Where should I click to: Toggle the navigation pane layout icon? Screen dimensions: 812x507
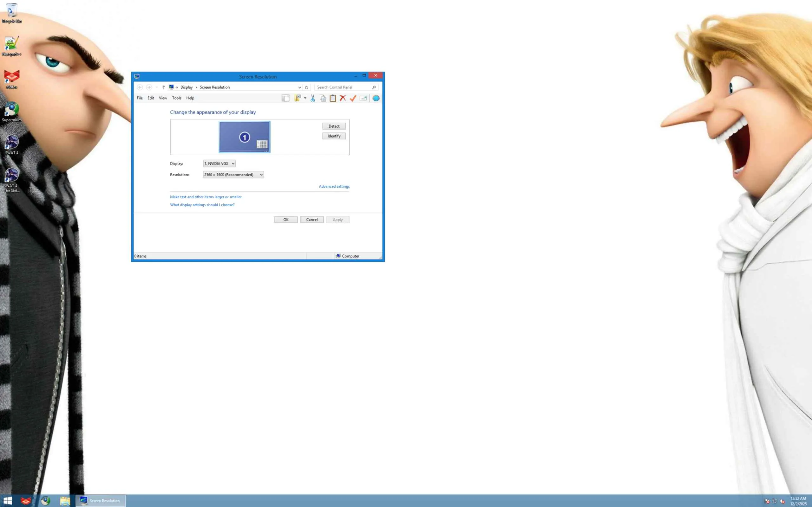coord(285,98)
